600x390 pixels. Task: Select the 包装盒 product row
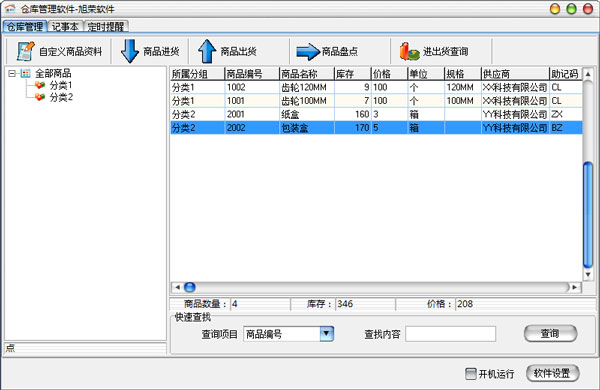pyautogui.click(x=376, y=127)
